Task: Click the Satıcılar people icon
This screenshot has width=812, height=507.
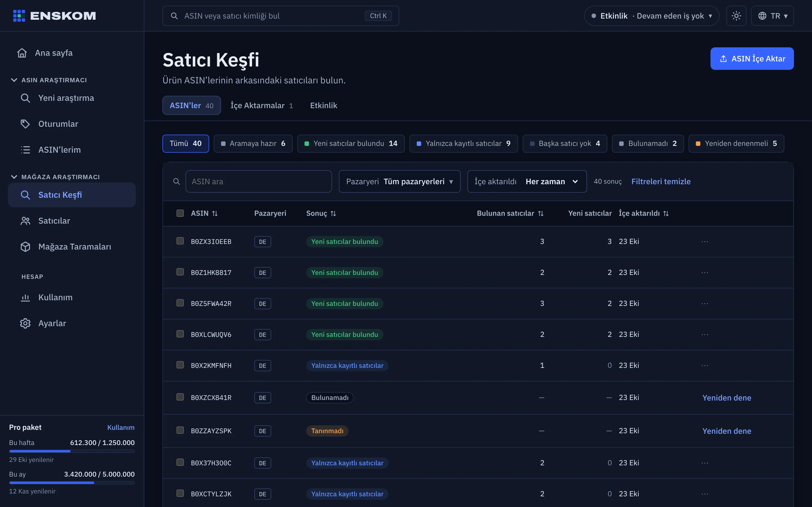Action: 25,221
